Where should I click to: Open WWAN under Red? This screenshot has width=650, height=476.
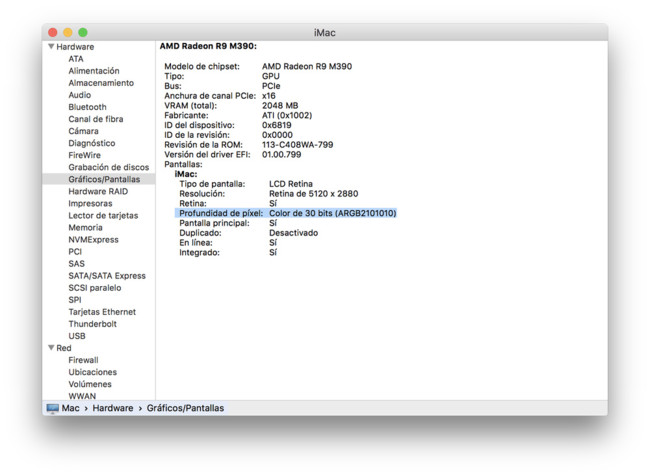(82, 396)
